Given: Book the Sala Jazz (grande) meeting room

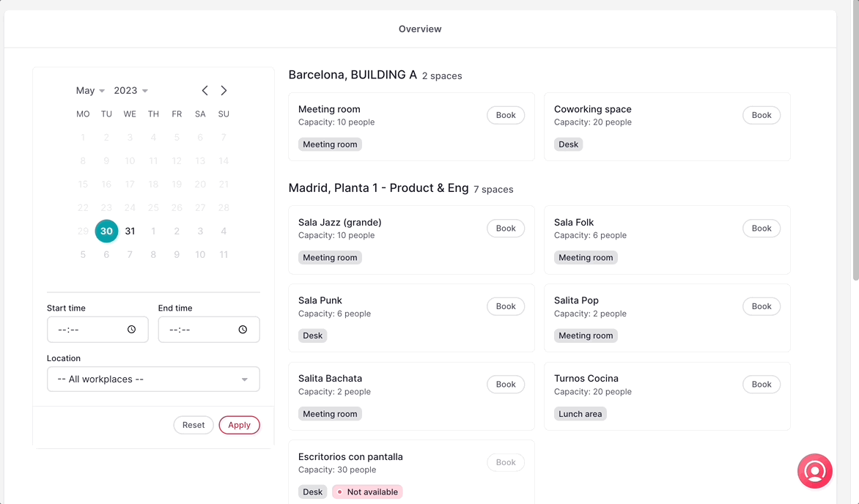Looking at the screenshot, I should click(x=505, y=228).
